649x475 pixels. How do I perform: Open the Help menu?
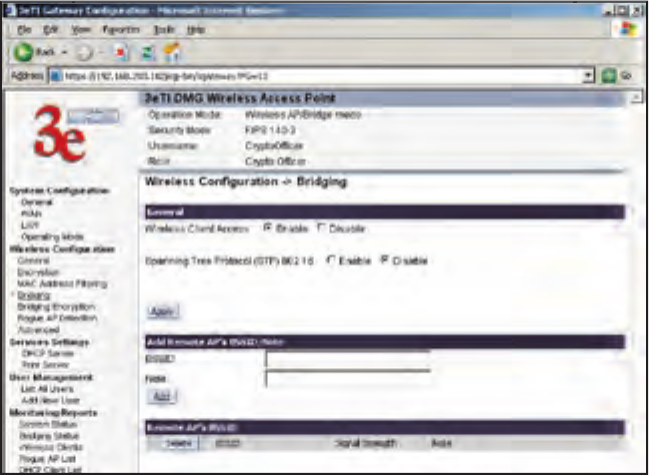196,30
